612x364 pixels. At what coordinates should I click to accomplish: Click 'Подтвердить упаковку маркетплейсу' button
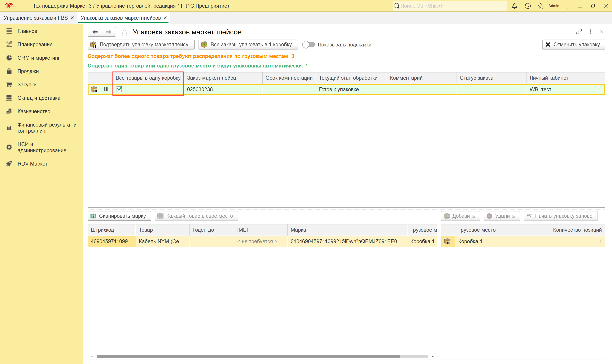141,45
